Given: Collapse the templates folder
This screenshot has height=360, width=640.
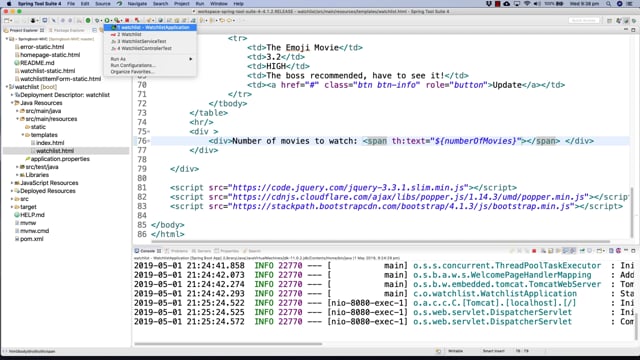Looking at the screenshot, I should [22, 135].
